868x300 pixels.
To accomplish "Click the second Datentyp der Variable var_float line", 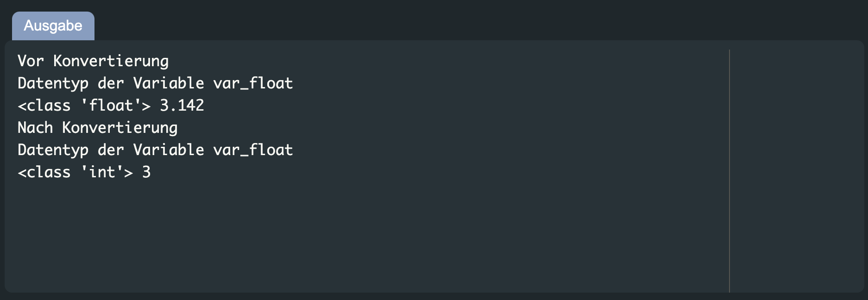I will pos(155,150).
